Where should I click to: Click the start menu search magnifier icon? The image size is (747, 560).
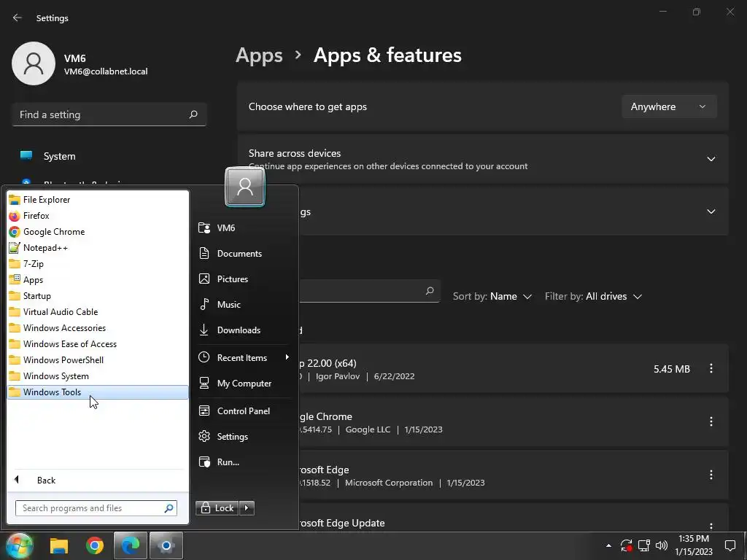[169, 508]
